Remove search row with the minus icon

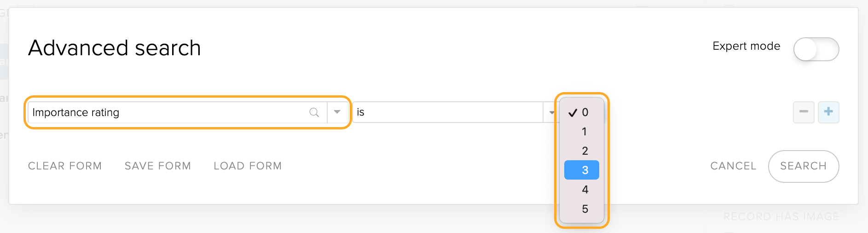coord(804,112)
